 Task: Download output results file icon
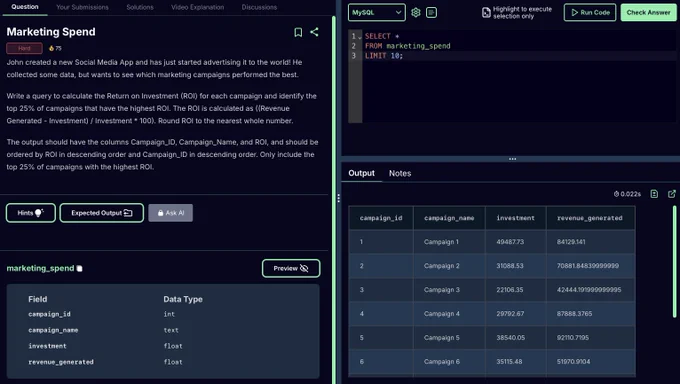coord(654,194)
